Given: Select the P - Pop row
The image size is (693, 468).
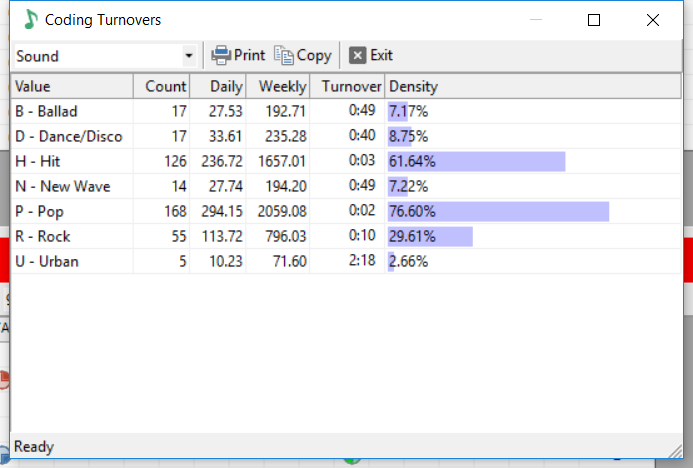Looking at the screenshot, I should 346,211.
